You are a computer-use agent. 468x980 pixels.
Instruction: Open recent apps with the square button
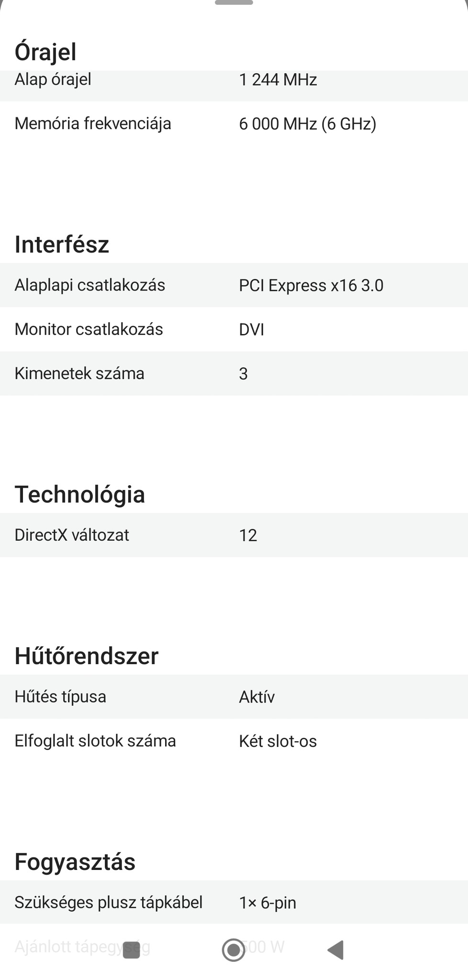(x=132, y=950)
